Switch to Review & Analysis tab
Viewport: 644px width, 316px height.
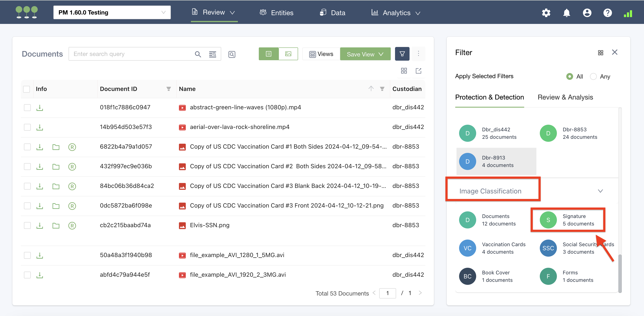565,97
